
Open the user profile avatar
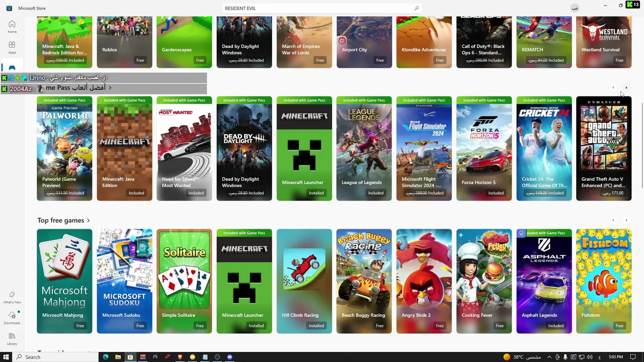coord(575,8)
